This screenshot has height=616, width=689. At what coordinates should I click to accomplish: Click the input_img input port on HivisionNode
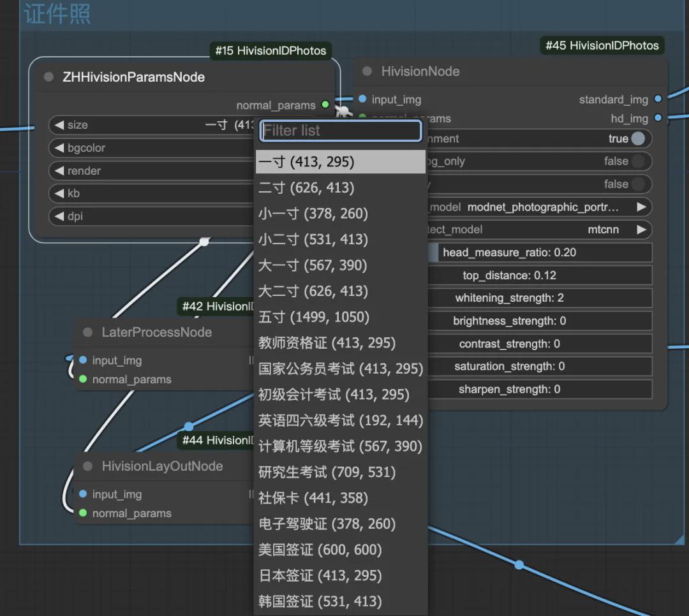[x=362, y=99]
